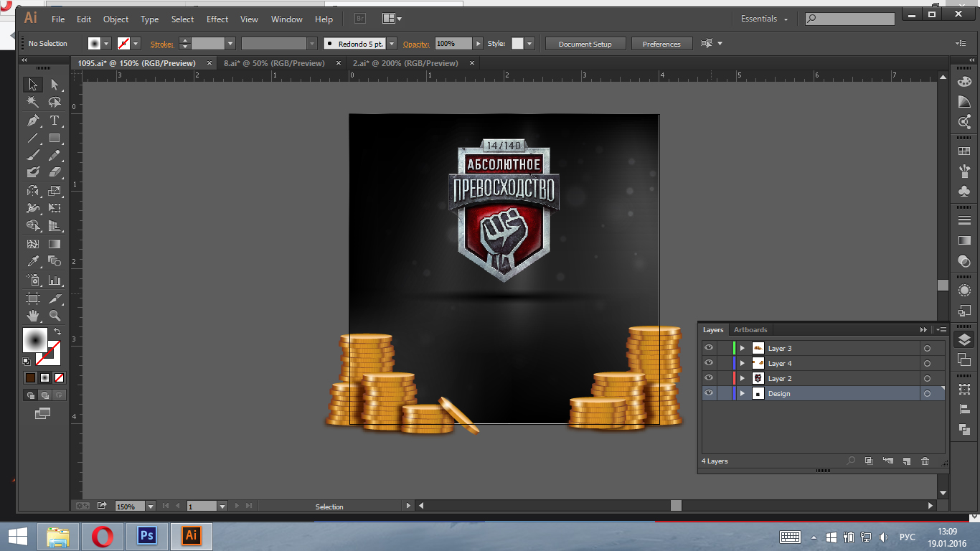The height and width of the screenshot is (551, 980).
Task: Select the Zoom tool
Action: tap(55, 316)
